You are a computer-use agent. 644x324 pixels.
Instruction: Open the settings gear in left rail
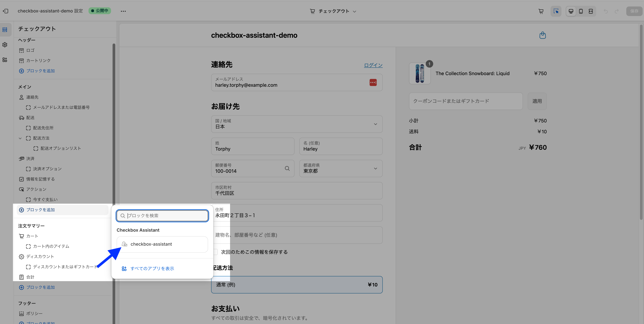point(5,45)
